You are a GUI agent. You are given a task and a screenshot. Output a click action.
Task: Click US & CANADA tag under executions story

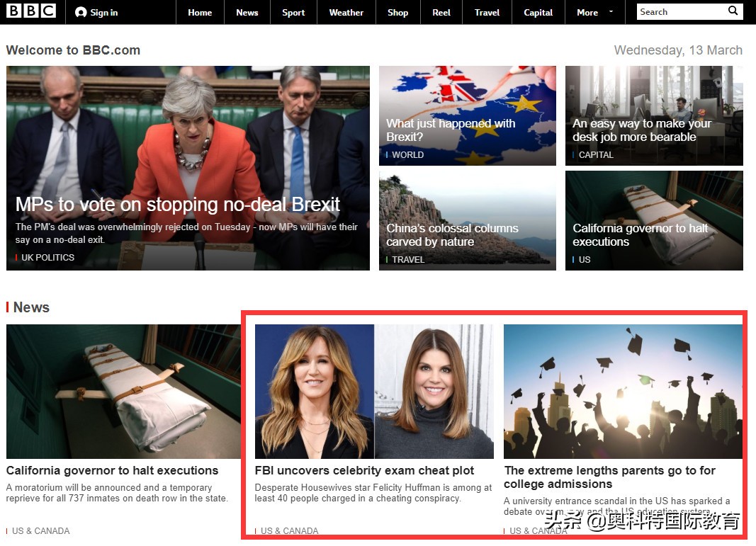tap(40, 530)
